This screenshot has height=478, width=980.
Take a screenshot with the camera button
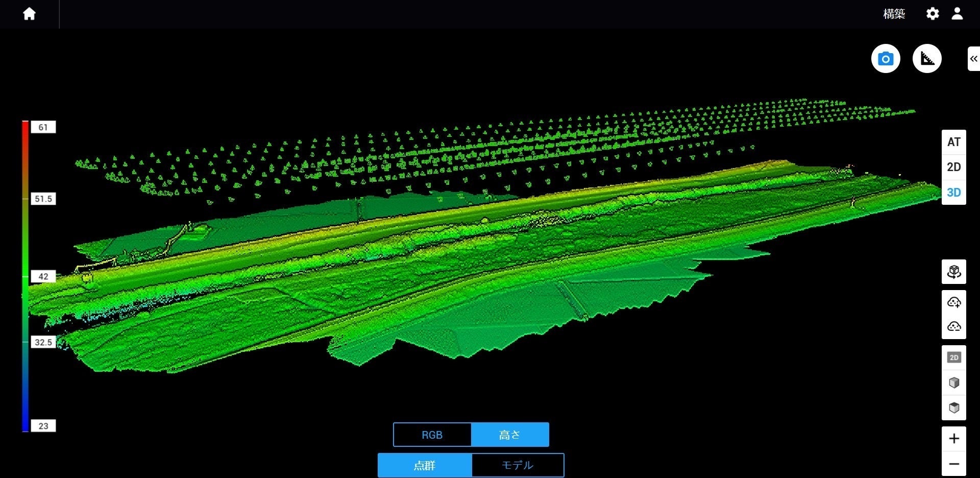[886, 59]
